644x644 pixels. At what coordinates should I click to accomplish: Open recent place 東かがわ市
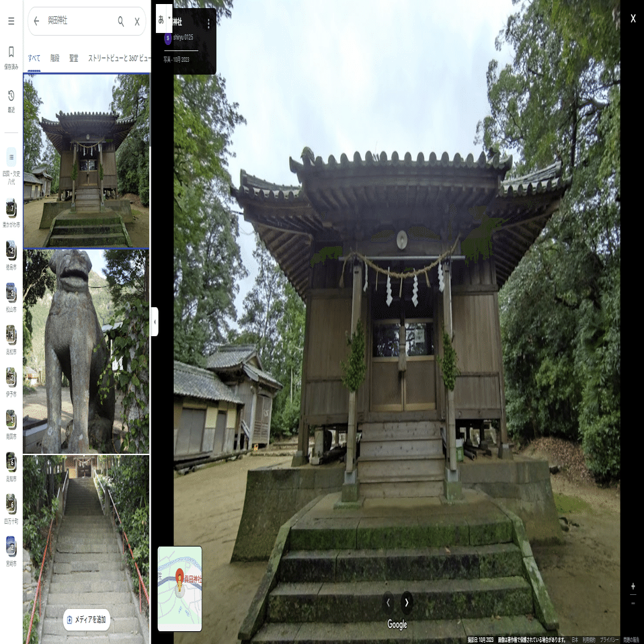coord(11,212)
